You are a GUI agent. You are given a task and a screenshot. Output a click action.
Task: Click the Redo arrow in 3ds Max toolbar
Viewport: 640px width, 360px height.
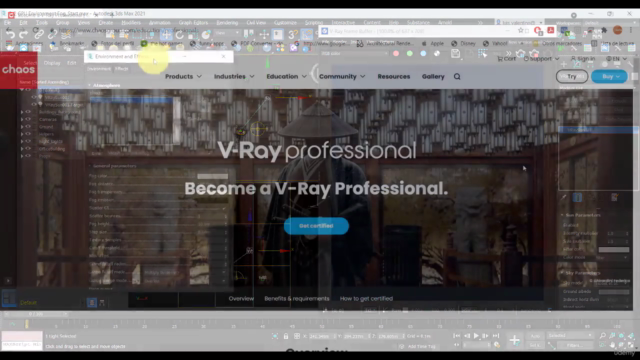click(23, 34)
